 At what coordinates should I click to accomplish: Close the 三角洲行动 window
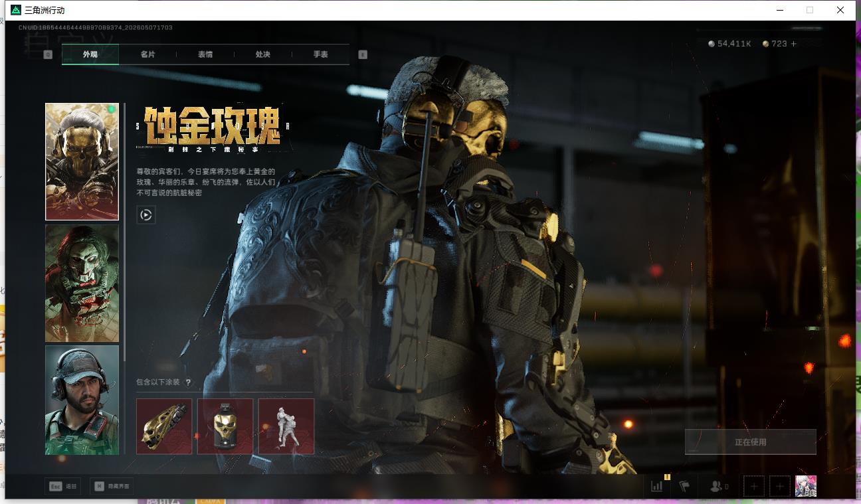pyautogui.click(x=840, y=10)
